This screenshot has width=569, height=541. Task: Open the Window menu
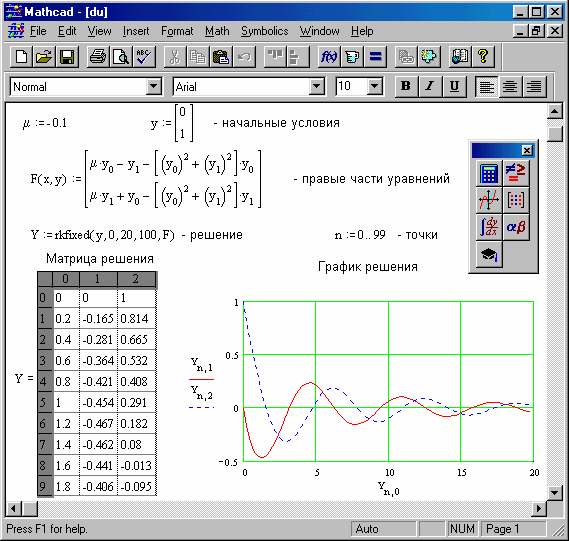319,31
